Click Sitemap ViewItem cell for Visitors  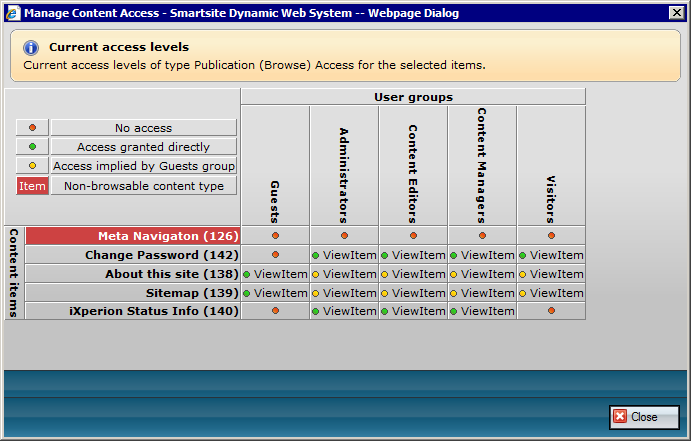click(x=551, y=293)
